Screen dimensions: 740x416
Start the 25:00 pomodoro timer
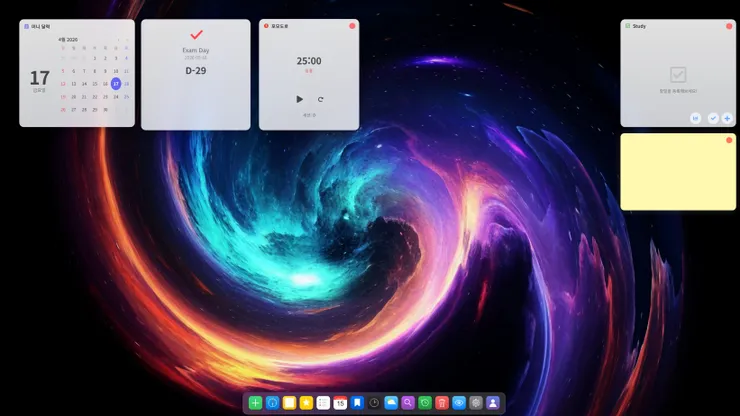[299, 99]
